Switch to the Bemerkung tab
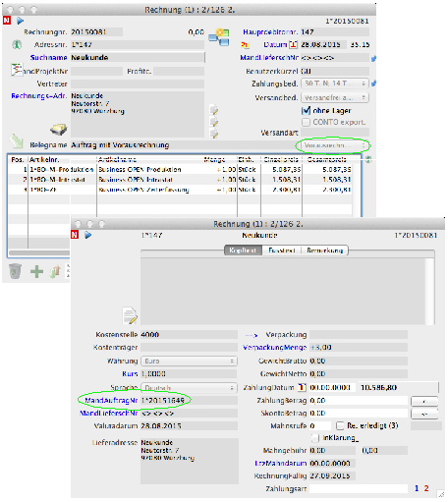This screenshot has height=502, width=448. point(324,251)
